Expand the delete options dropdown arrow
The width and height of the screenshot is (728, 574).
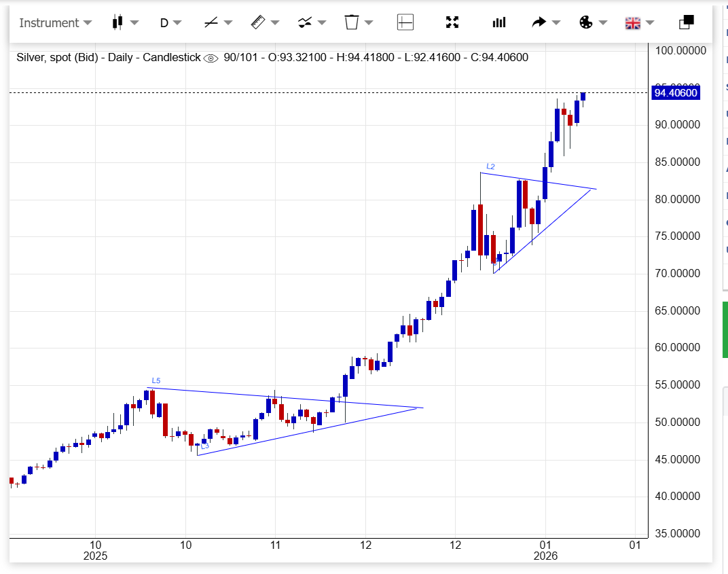tap(369, 22)
